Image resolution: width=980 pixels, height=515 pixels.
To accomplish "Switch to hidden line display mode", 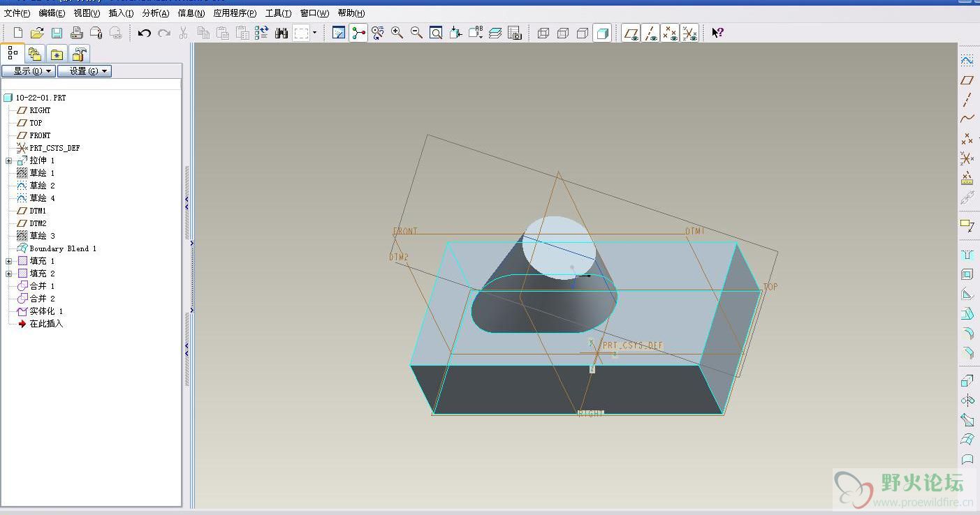I will (563, 33).
